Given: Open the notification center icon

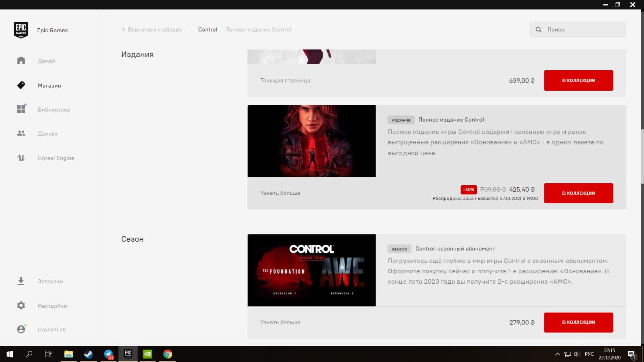Looking at the screenshot, I should click(x=631, y=354).
